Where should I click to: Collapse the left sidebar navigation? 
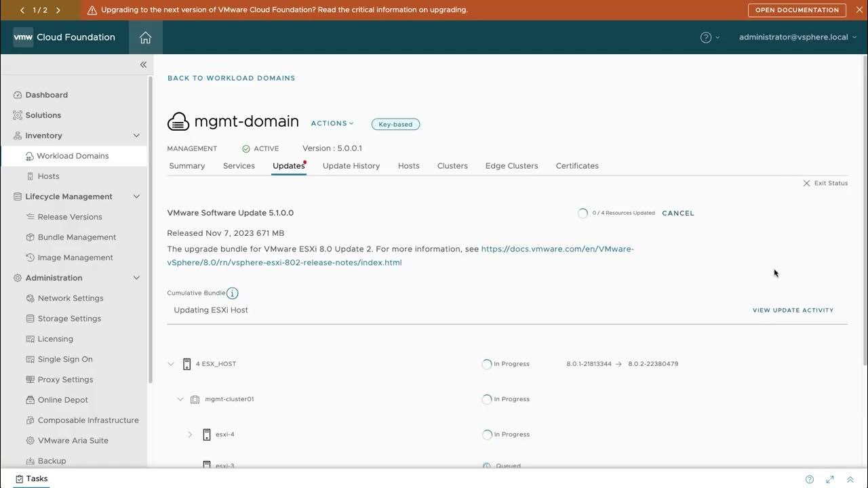(143, 64)
